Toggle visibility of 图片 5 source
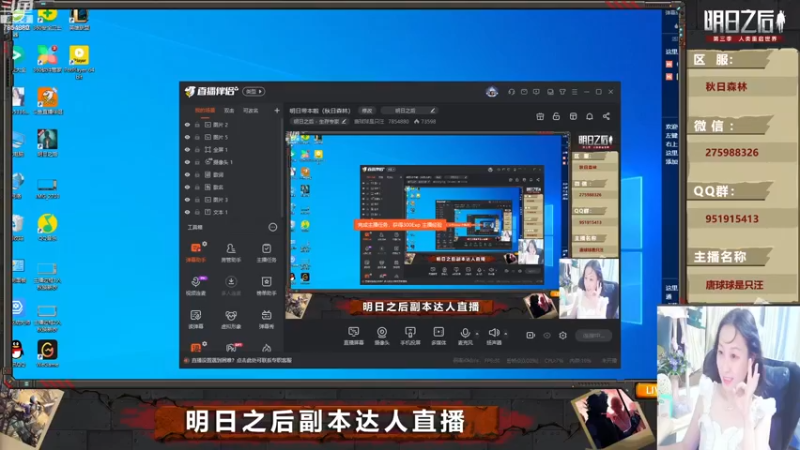Image resolution: width=800 pixels, height=450 pixels. click(x=187, y=137)
